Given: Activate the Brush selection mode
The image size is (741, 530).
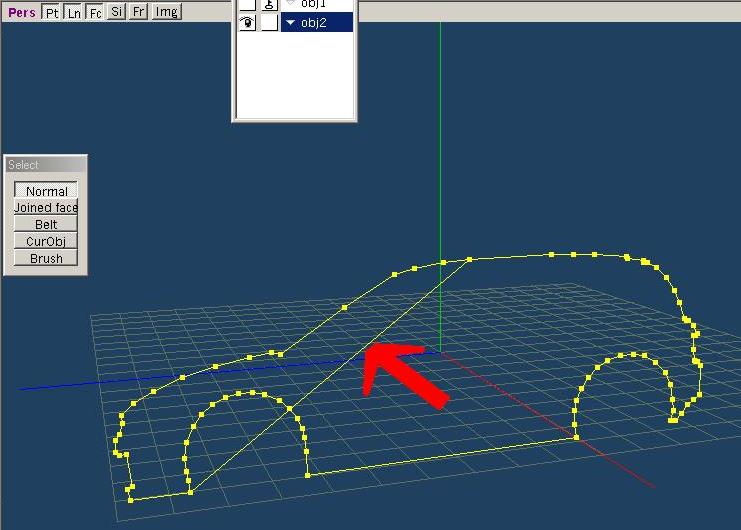Looking at the screenshot, I should click(46, 258).
